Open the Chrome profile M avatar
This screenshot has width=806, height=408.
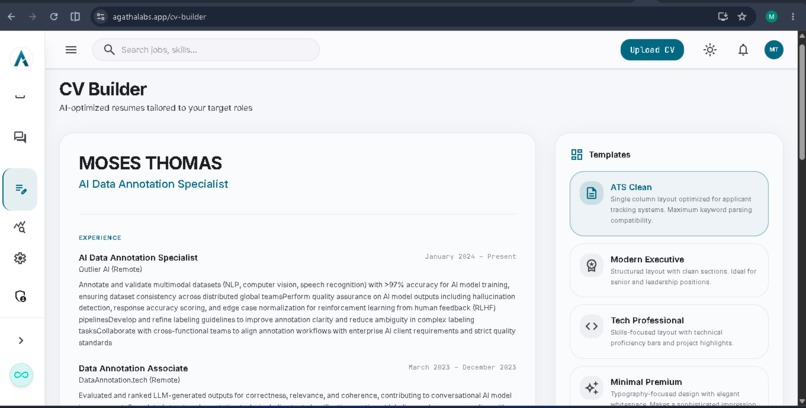(x=772, y=16)
